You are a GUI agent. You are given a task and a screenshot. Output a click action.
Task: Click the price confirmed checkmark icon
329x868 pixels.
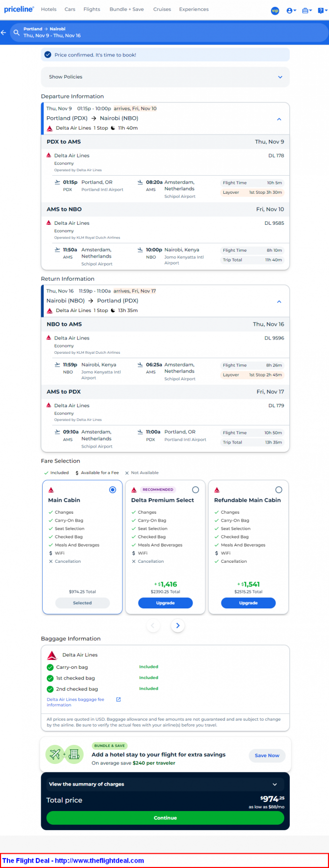tap(48, 54)
